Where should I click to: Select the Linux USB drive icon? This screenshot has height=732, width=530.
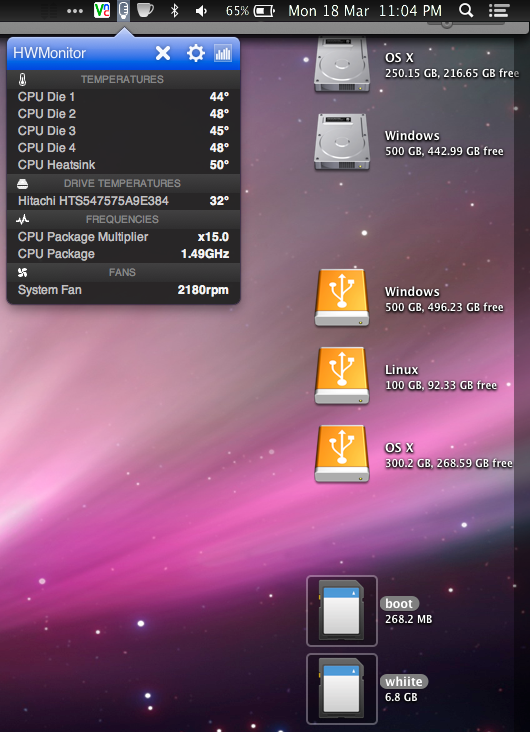(342, 376)
